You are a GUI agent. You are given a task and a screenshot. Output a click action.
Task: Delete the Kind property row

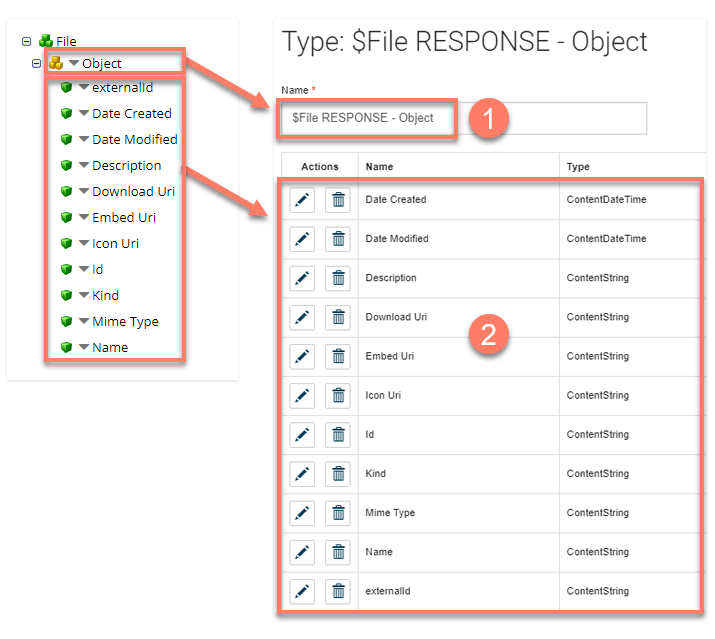point(338,474)
